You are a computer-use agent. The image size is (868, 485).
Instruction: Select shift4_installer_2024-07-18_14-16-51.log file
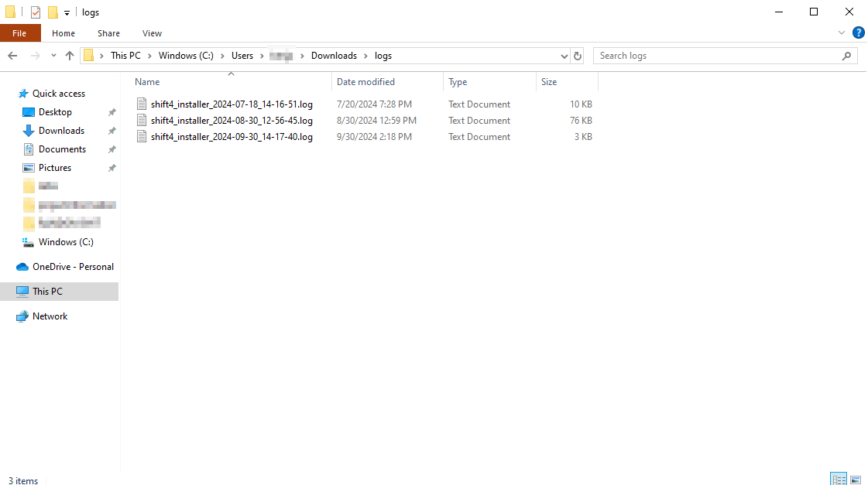pos(232,104)
